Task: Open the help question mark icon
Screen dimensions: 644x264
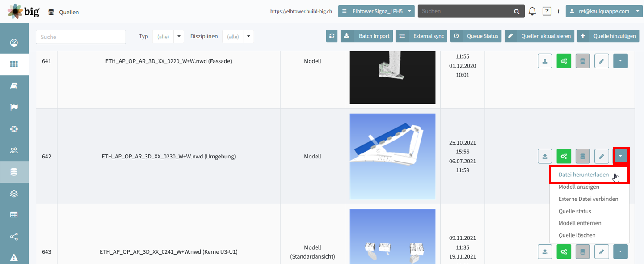Action: pyautogui.click(x=547, y=11)
